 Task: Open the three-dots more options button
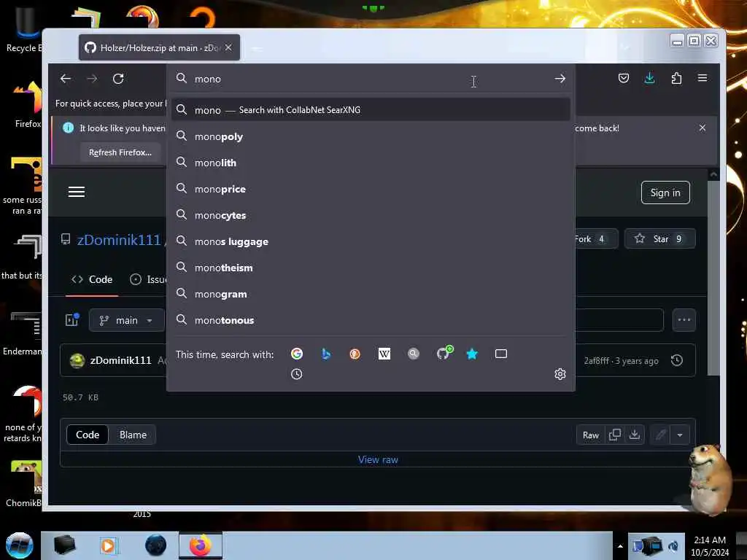coord(684,320)
